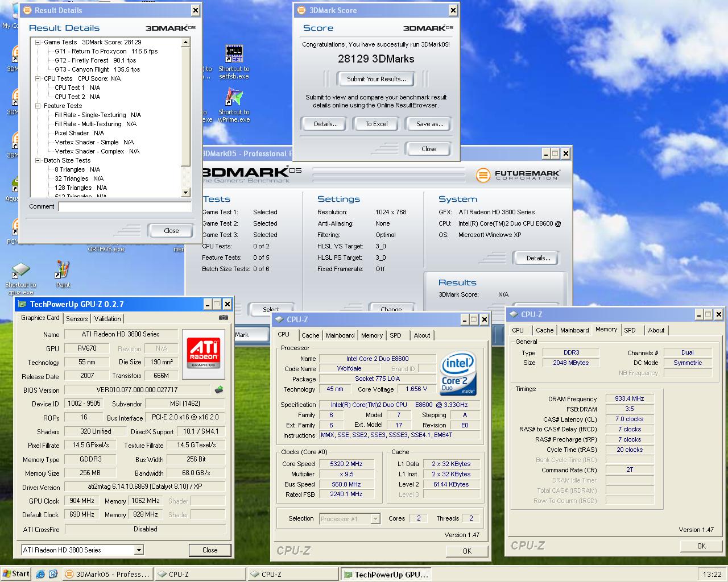Open the Memory tab in the middle CPU-Z

coord(372,335)
